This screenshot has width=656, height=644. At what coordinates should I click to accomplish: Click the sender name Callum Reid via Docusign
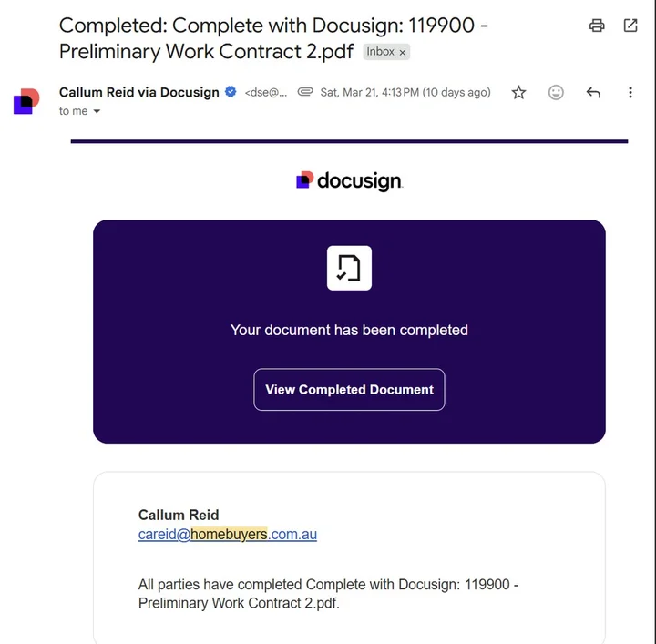(138, 92)
